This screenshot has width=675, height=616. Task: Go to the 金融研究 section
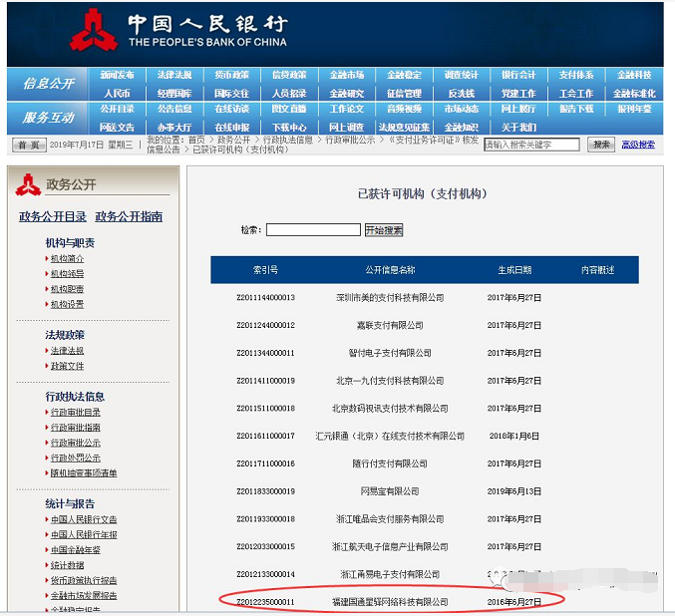(347, 94)
